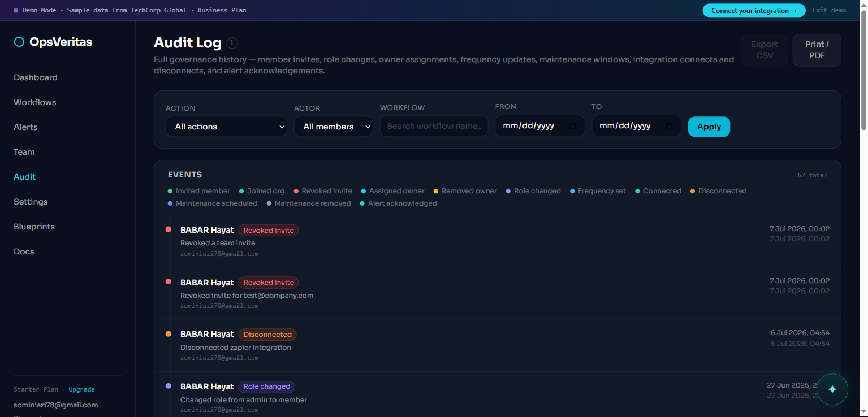Click Revoked invite legend item
The image size is (868, 417).
(323, 191)
